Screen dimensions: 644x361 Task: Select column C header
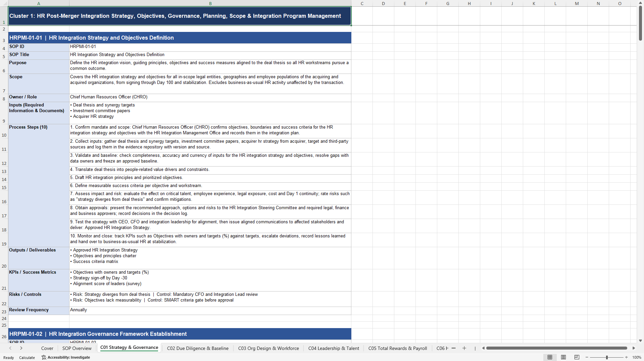(x=362, y=3)
